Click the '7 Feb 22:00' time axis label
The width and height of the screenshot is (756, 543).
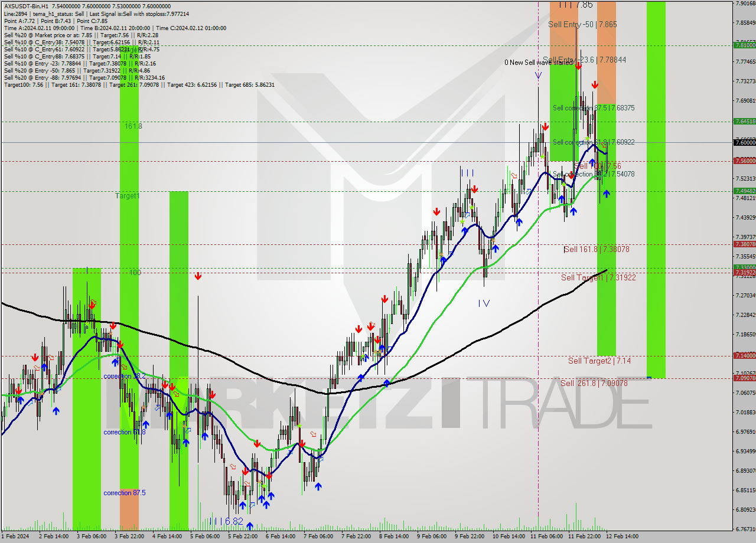point(356,537)
